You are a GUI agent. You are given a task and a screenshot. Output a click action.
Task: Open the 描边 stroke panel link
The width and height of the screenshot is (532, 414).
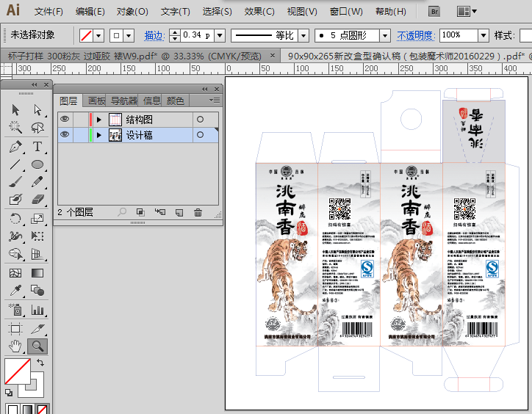154,35
